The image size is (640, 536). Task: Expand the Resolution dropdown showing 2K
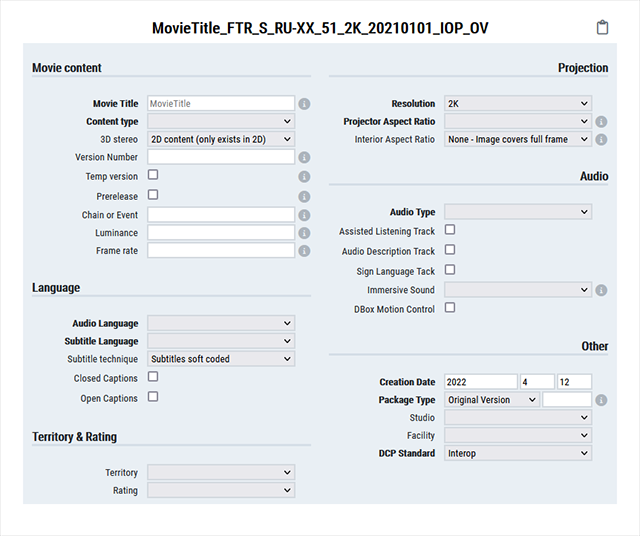click(518, 103)
